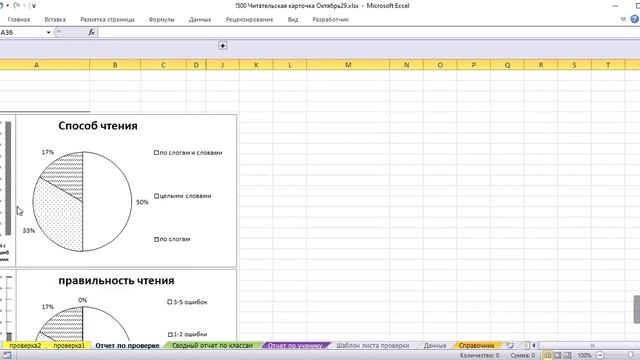Select column T header
Screen dimensions: 640x360
tap(608, 65)
